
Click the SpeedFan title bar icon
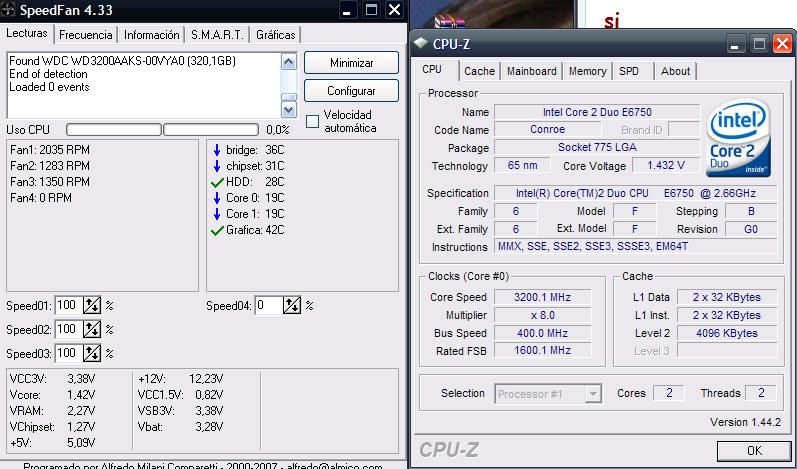tap(11, 11)
